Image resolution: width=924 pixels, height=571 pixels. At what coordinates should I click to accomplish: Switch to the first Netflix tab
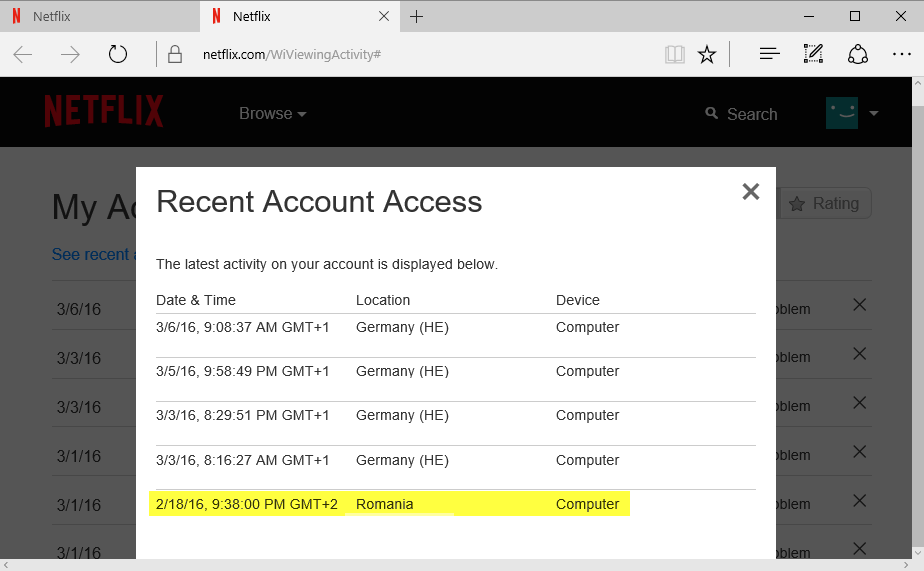pyautogui.click(x=100, y=16)
